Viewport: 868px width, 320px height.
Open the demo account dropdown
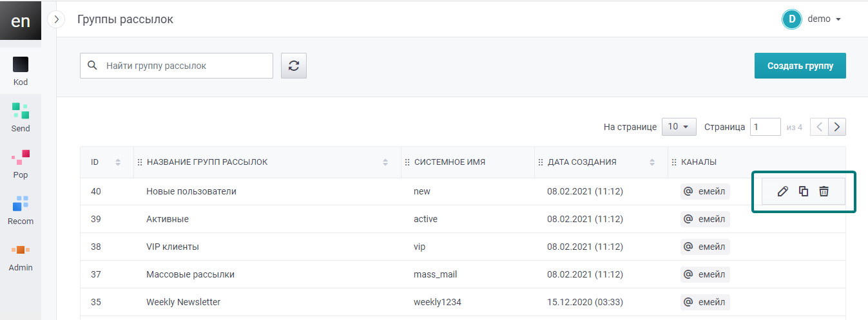tap(824, 19)
